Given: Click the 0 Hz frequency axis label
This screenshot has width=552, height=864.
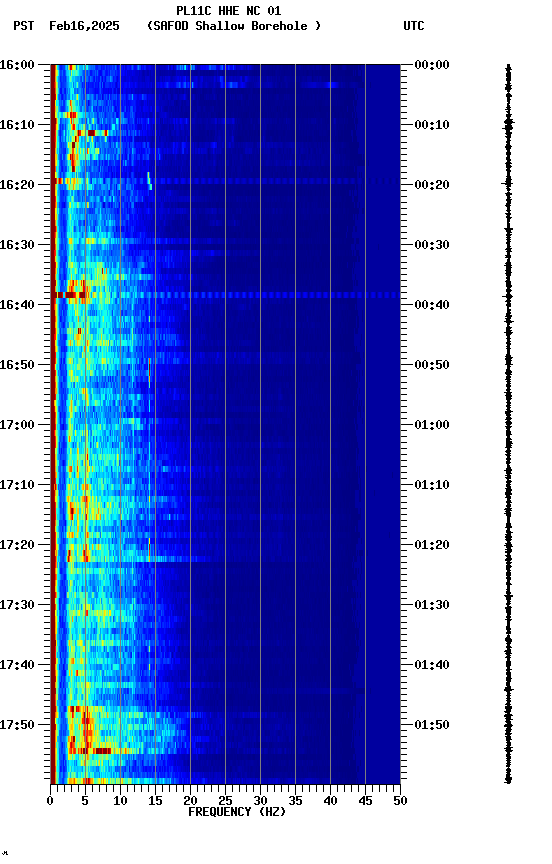Looking at the screenshot, I should (50, 802).
